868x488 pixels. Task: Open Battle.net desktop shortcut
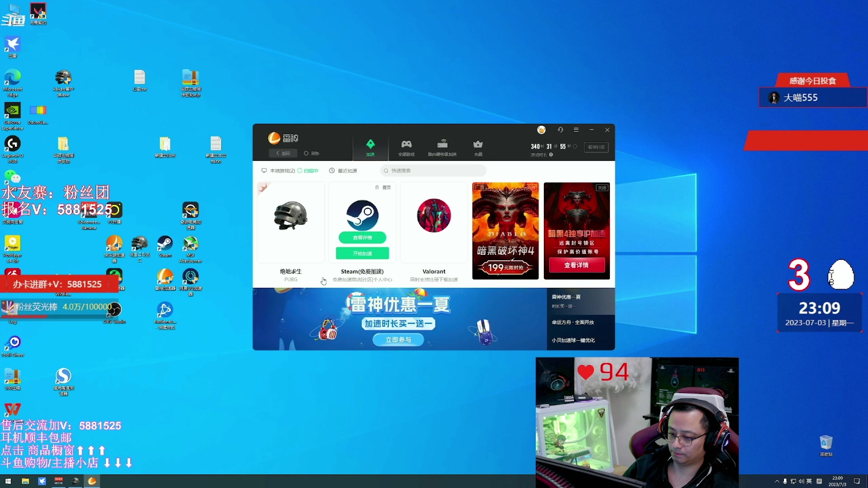pyautogui.click(x=165, y=315)
